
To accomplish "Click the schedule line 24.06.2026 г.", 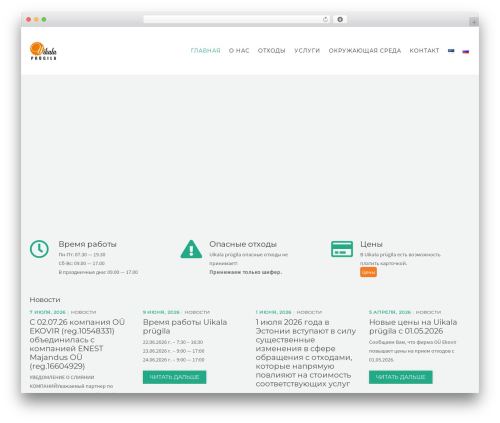I will [x=174, y=360].
